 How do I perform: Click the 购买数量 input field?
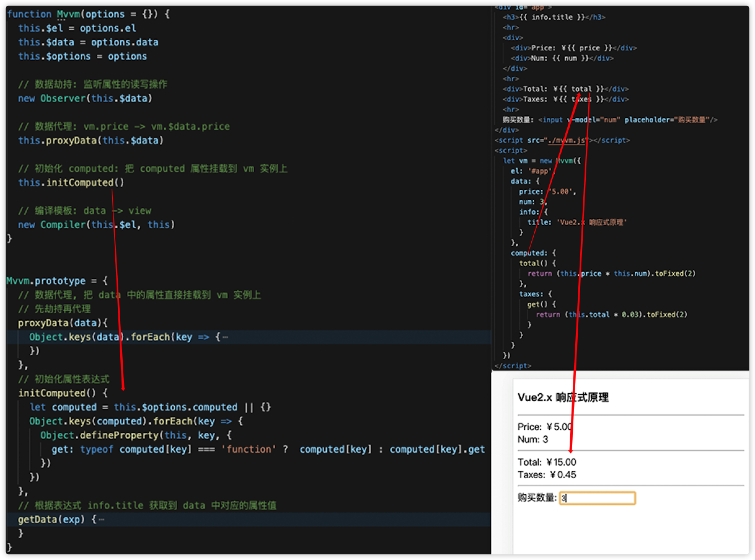tap(597, 498)
